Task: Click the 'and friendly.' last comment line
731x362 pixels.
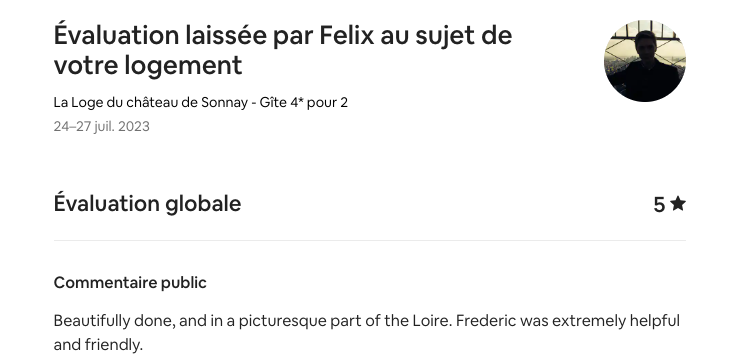Action: [98, 345]
